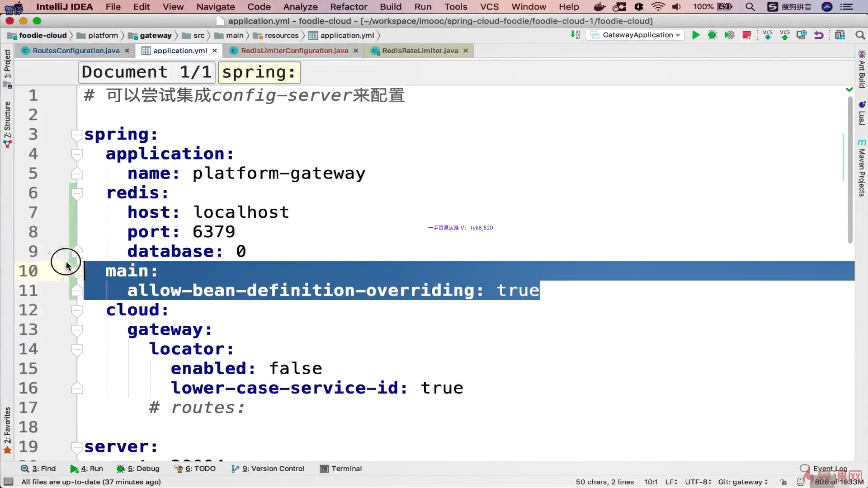Viewport: 868px width, 488px height.
Task: Stop the running process with the red square
Action: click(746, 35)
